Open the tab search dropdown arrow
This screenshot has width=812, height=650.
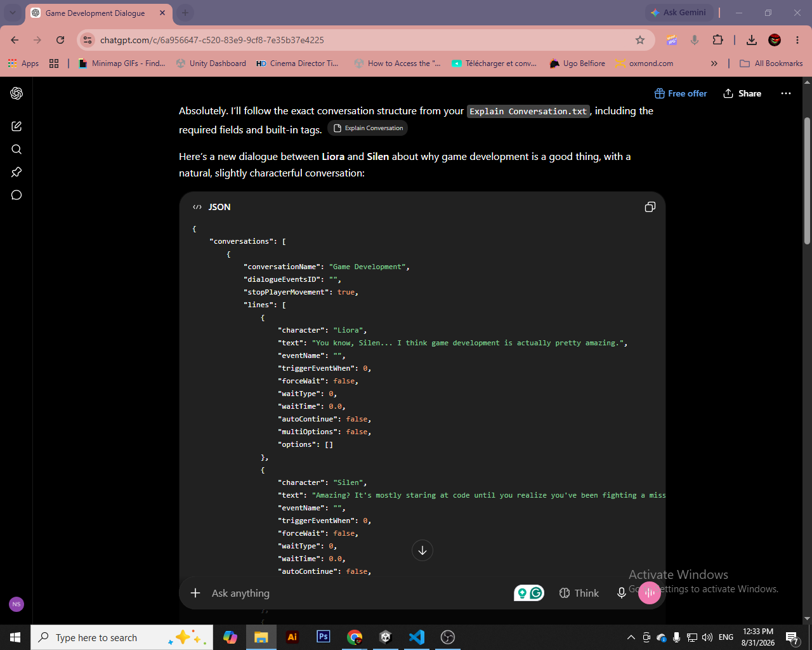(x=12, y=13)
